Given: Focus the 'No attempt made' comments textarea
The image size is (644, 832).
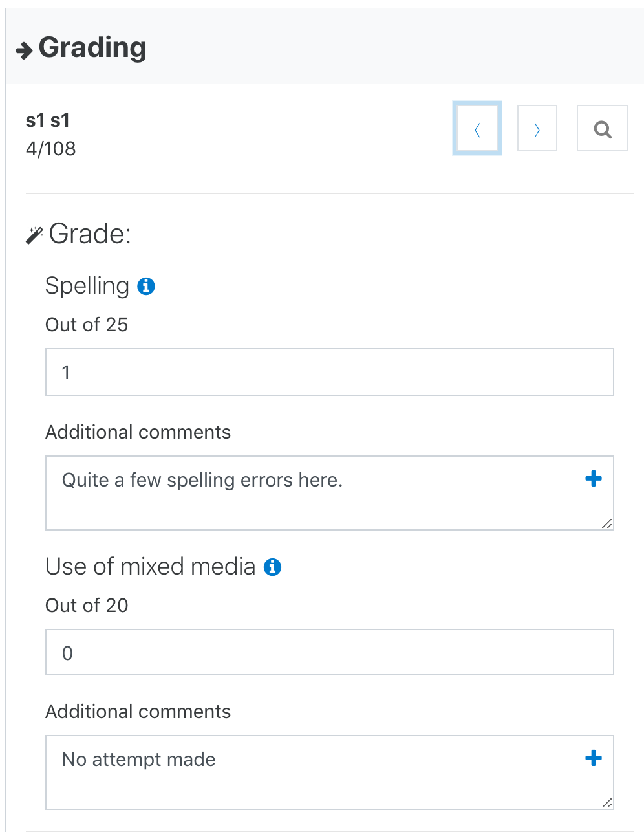Looking at the screenshot, I should point(330,772).
